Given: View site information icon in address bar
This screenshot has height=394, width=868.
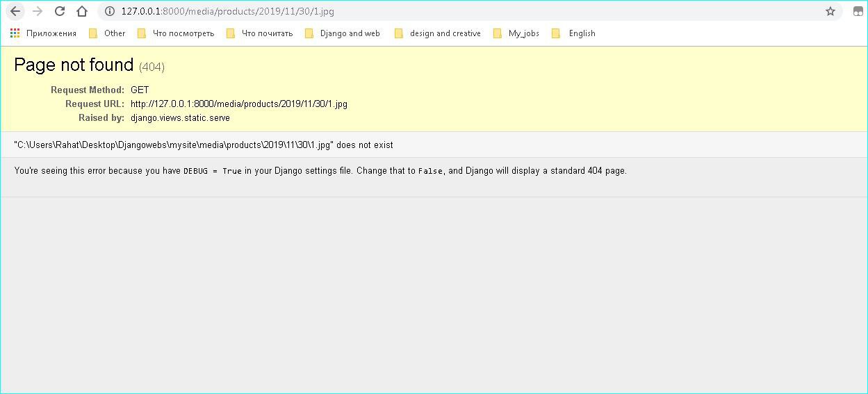Looking at the screenshot, I should click(109, 11).
